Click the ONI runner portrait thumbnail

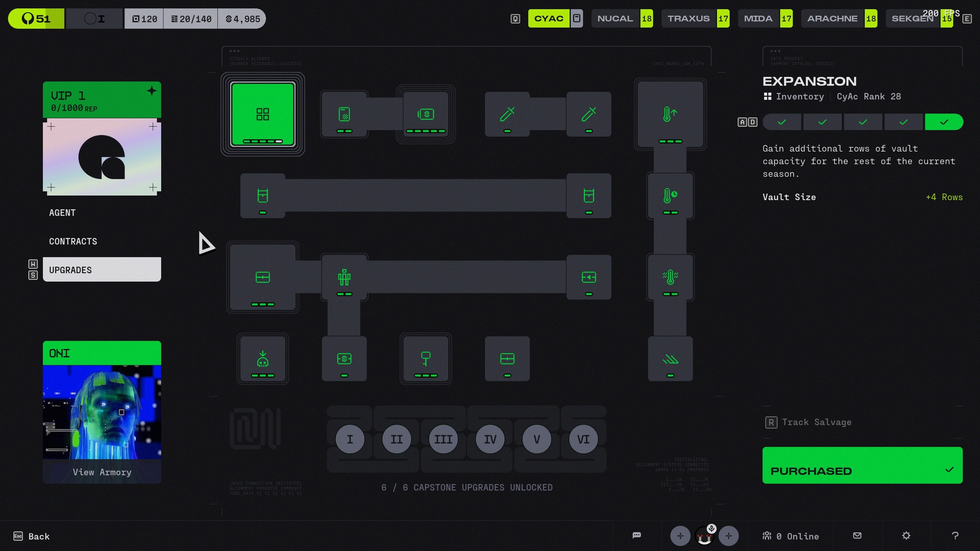pos(102,412)
